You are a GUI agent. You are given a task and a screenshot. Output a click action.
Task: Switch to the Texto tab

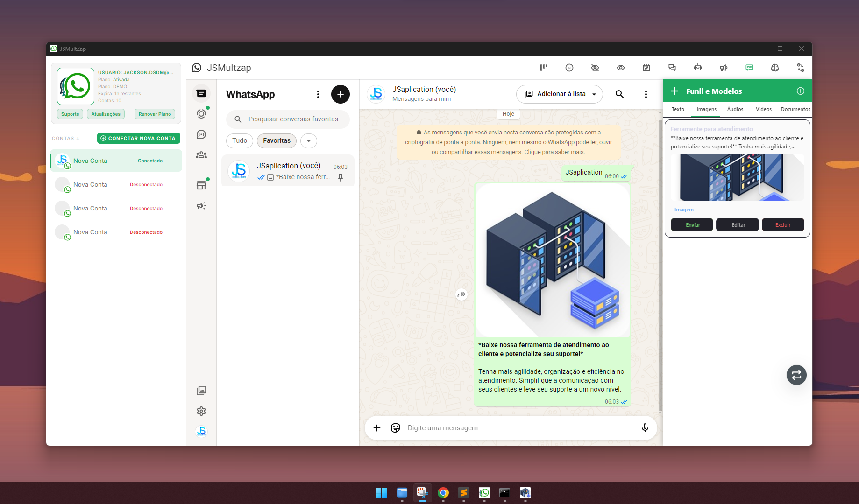678,109
